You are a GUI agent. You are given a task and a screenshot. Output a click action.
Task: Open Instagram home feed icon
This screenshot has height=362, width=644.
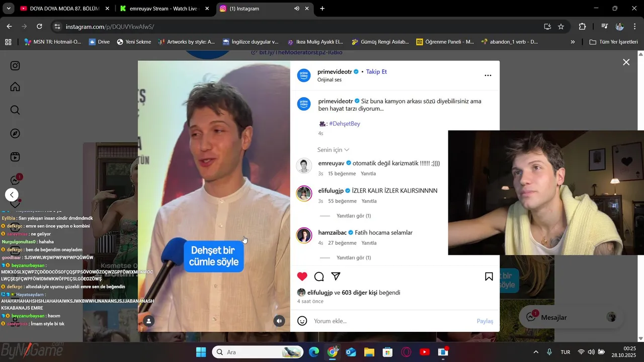pyautogui.click(x=15, y=87)
